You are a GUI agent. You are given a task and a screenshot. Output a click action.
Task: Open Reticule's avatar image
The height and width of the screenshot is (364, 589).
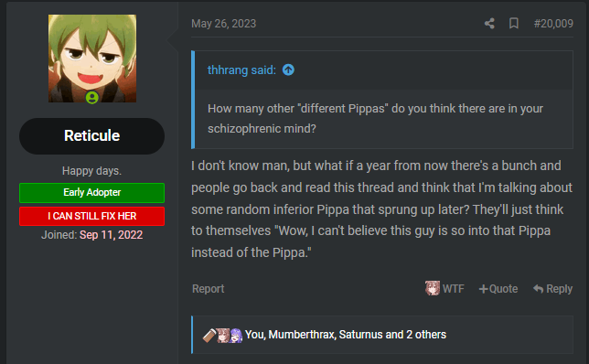click(x=92, y=59)
